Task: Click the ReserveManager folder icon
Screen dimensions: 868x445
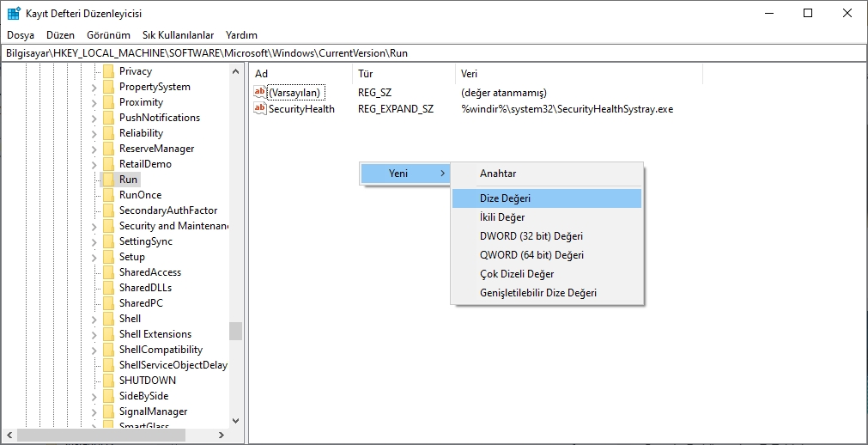Action: [x=108, y=149]
